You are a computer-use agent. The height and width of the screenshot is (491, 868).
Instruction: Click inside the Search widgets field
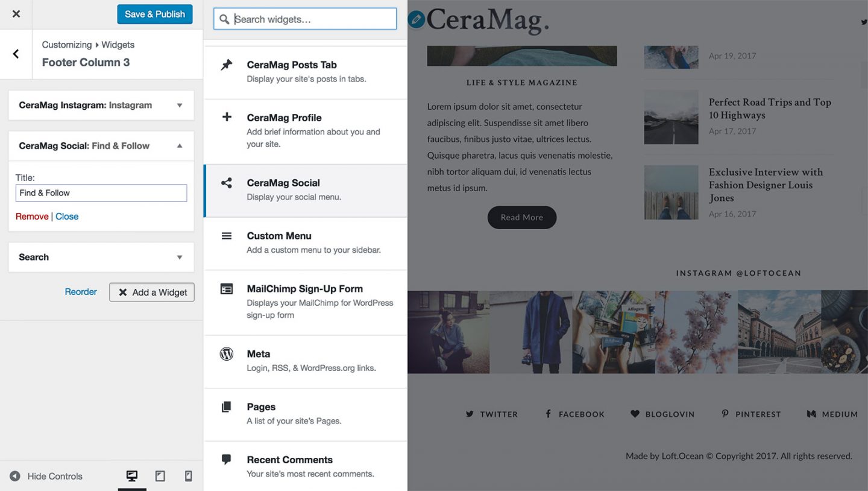coord(304,19)
